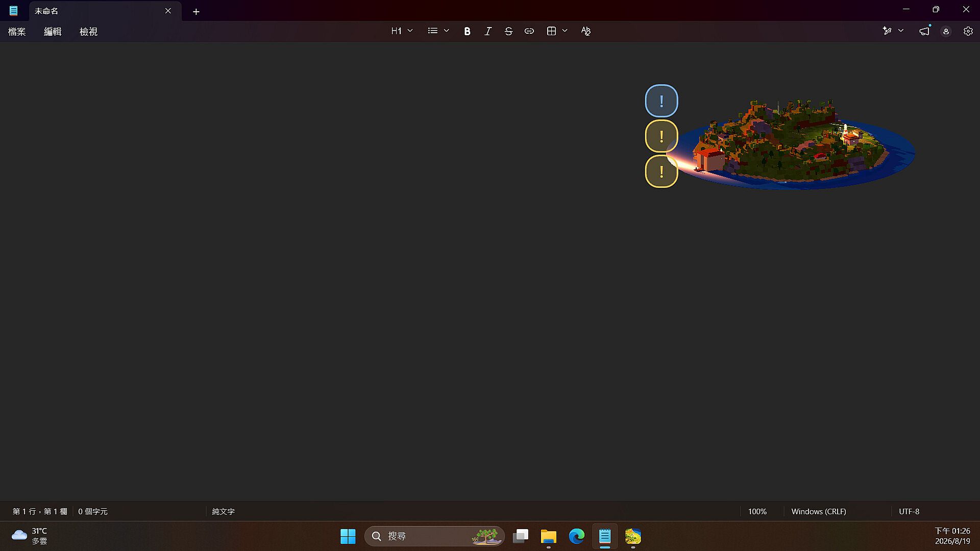Click the 0 個字元 character count
980x551 pixels.
(93, 511)
